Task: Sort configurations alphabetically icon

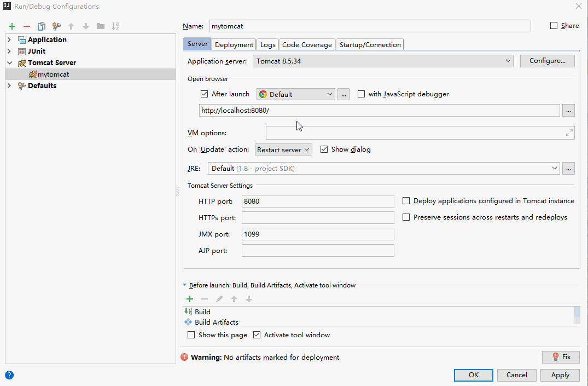Action: point(115,26)
